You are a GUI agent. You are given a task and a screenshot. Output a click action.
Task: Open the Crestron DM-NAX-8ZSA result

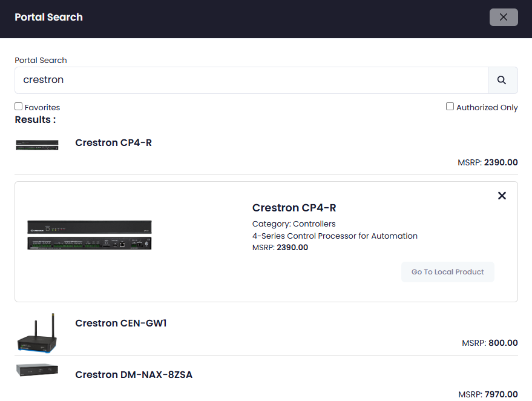pyautogui.click(x=134, y=374)
